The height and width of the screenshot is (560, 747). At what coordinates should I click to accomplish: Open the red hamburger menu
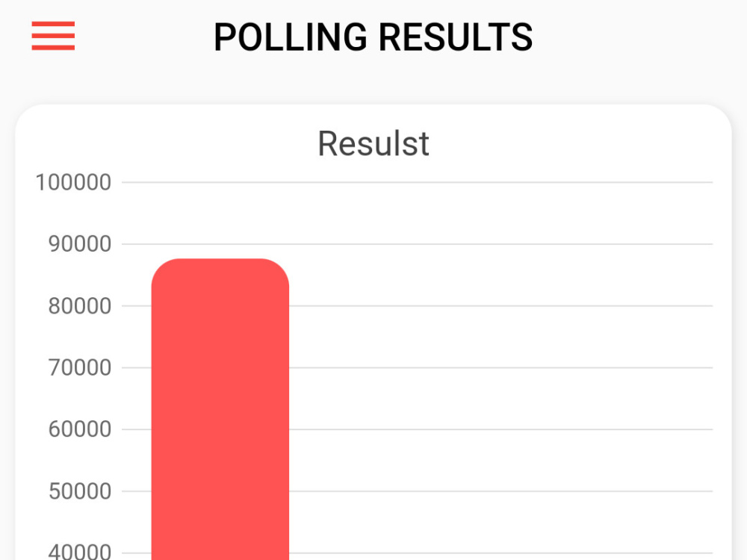(x=53, y=36)
